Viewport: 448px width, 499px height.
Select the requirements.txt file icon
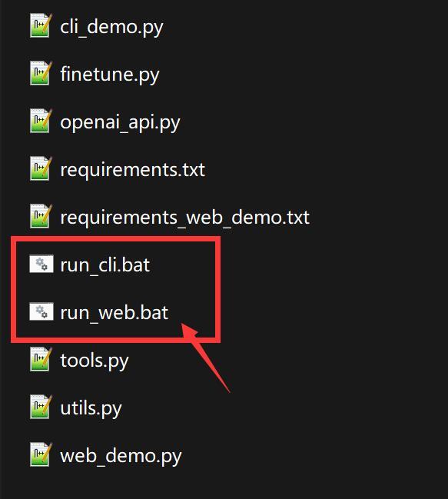[41, 168]
